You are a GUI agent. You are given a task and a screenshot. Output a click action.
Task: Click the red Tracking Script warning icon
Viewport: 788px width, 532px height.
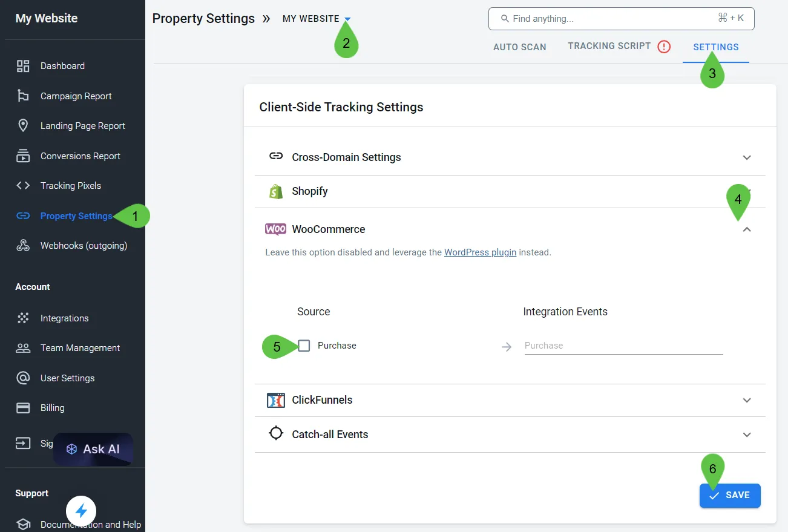click(x=664, y=47)
